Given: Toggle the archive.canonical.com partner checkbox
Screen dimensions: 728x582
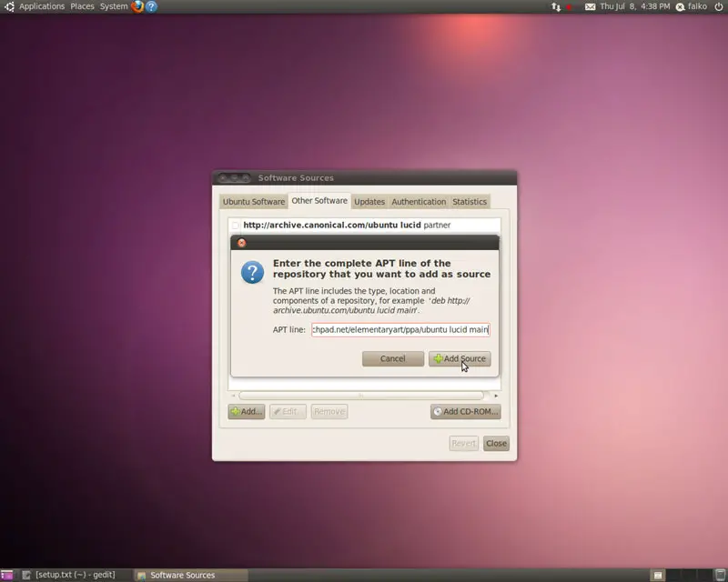Looking at the screenshot, I should click(236, 226).
